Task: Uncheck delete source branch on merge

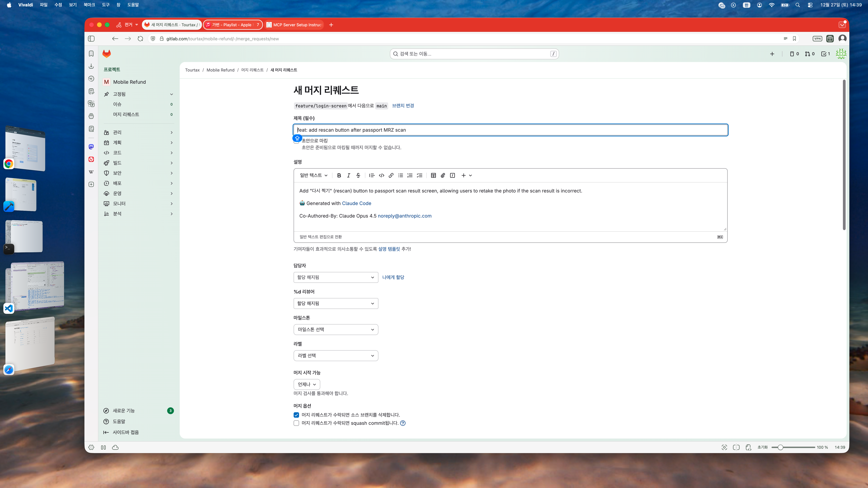Action: (x=296, y=415)
